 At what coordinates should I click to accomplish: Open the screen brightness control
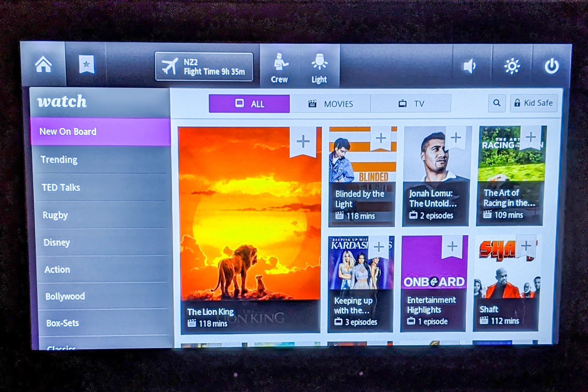click(x=512, y=67)
